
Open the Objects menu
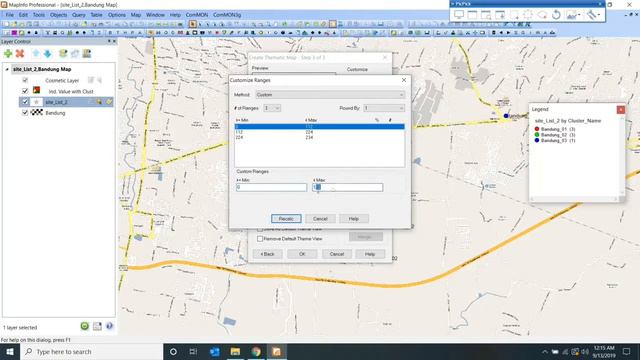pos(58,15)
